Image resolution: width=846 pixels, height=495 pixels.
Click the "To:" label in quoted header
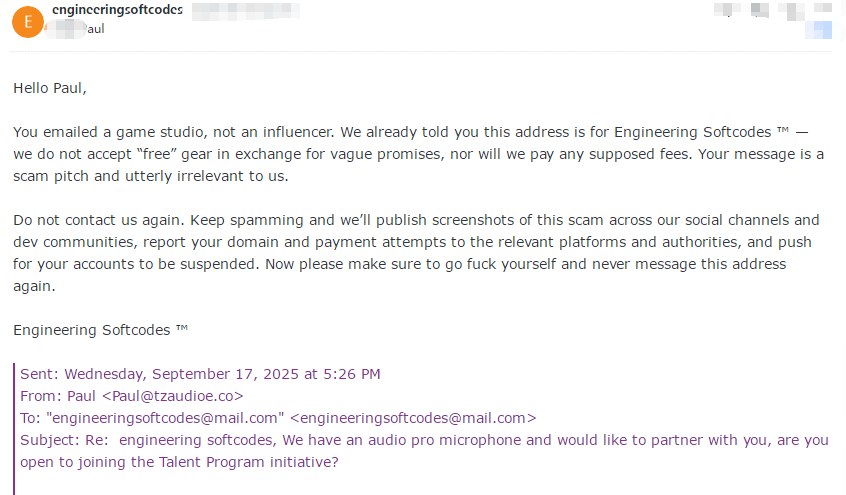(31, 418)
